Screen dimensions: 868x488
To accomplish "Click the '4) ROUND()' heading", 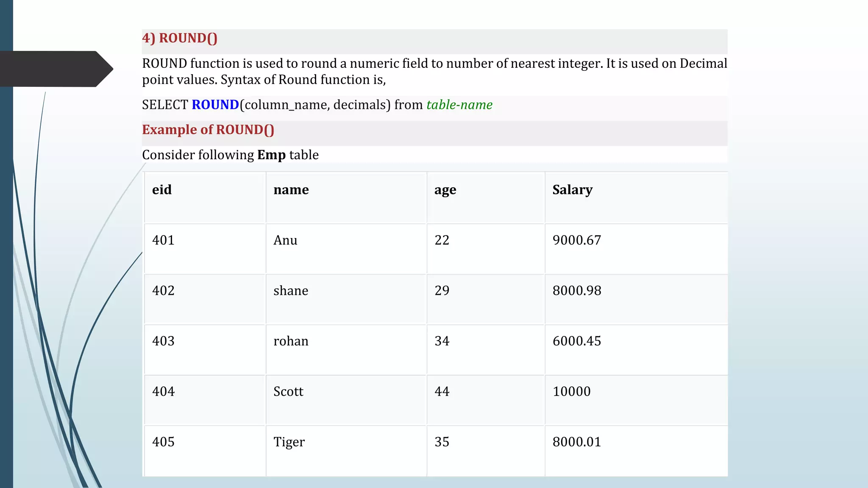I will [180, 38].
